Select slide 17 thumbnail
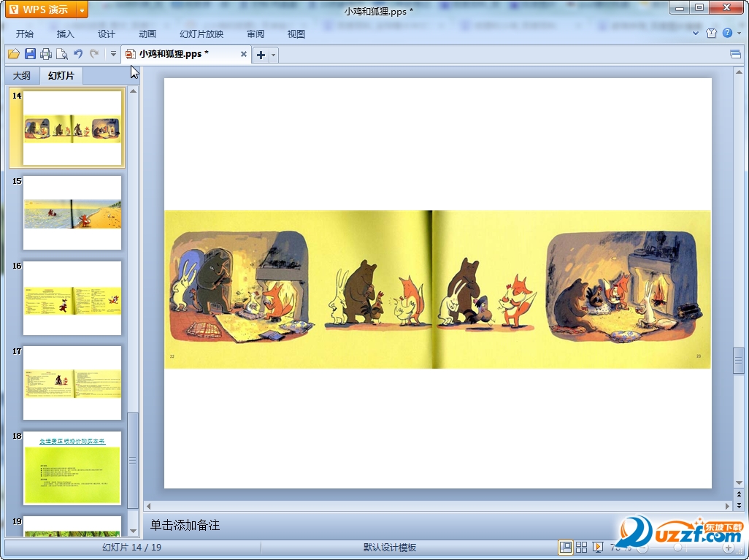749x560 pixels. [72, 383]
